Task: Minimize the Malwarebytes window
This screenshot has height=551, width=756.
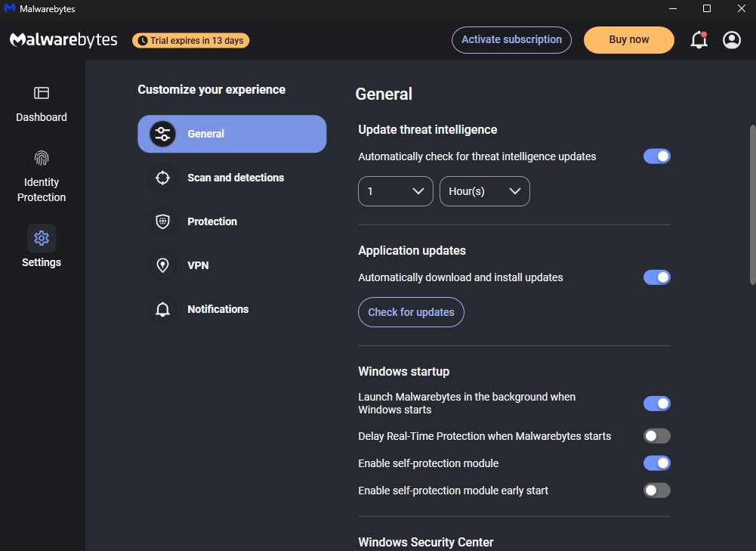Action: click(x=673, y=8)
